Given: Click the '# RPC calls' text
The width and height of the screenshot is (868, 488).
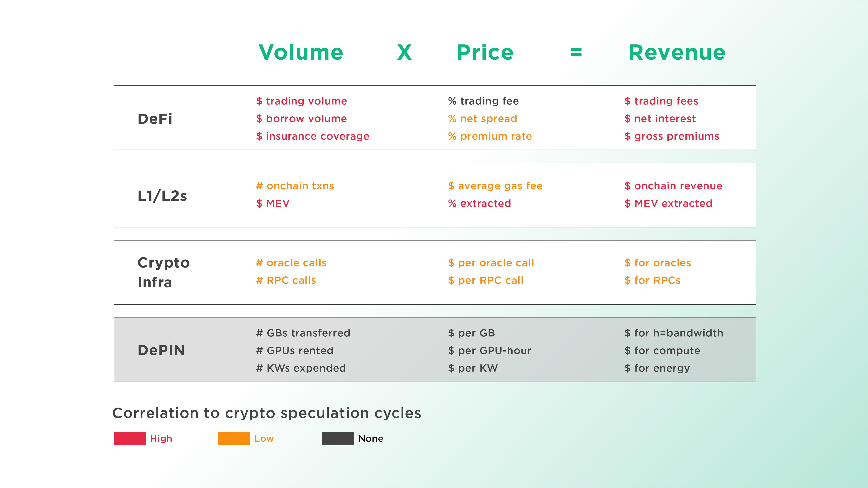Looking at the screenshot, I should click(286, 280).
